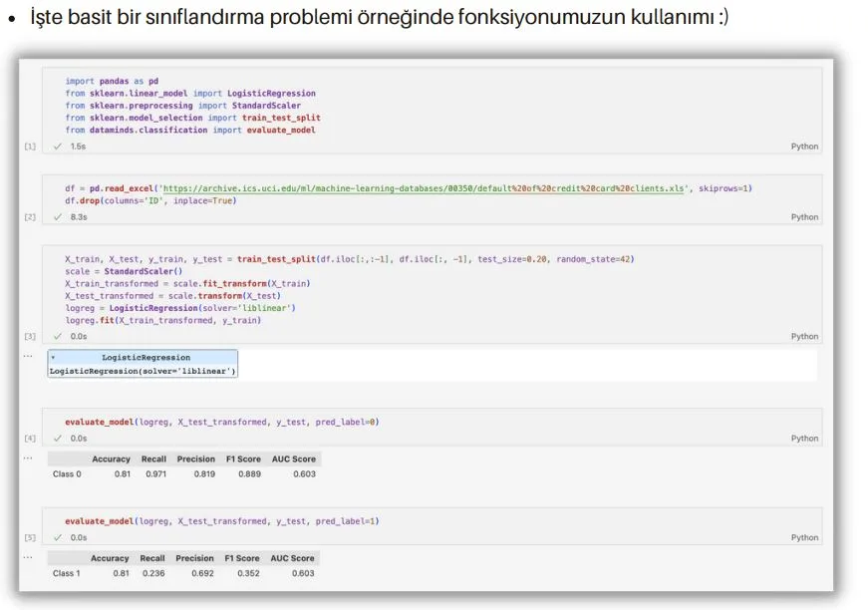Collapse the LogisticRegression estimator widget arrow
This screenshot has width=868, height=610.
[53, 358]
